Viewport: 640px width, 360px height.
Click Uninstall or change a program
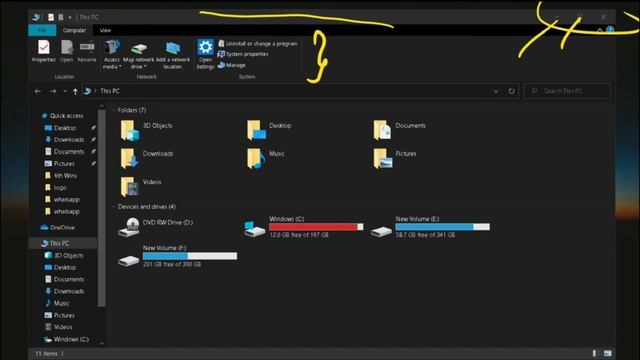point(258,43)
